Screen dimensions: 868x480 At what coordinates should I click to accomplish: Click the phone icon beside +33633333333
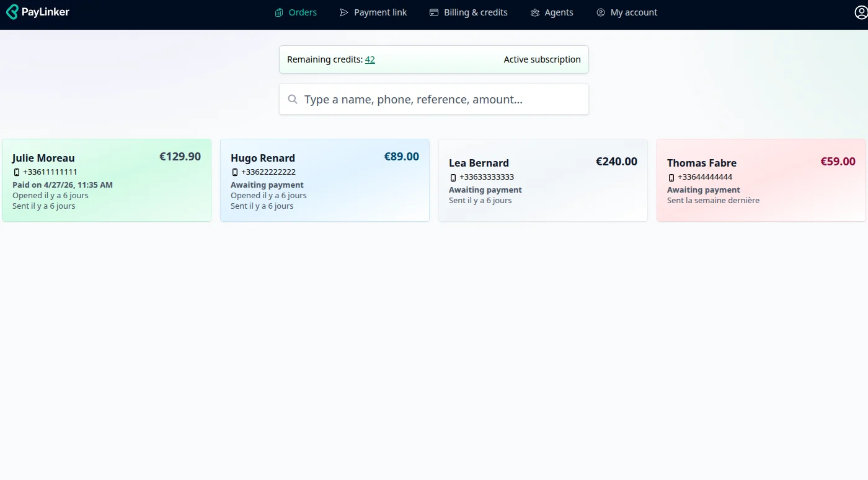(x=453, y=177)
